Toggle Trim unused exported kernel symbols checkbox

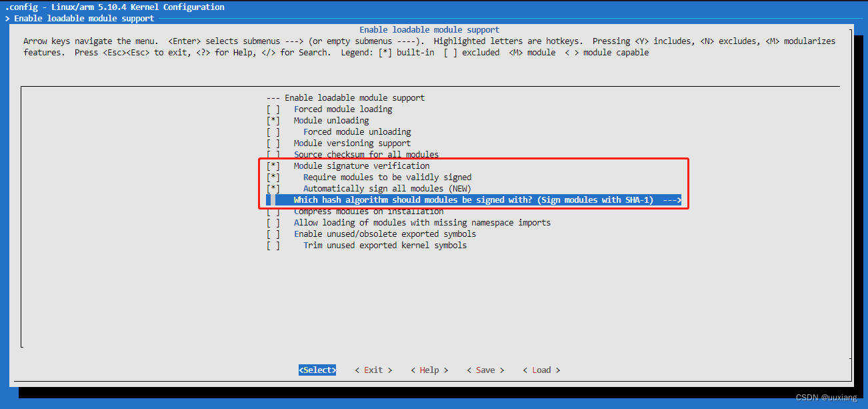tap(273, 246)
